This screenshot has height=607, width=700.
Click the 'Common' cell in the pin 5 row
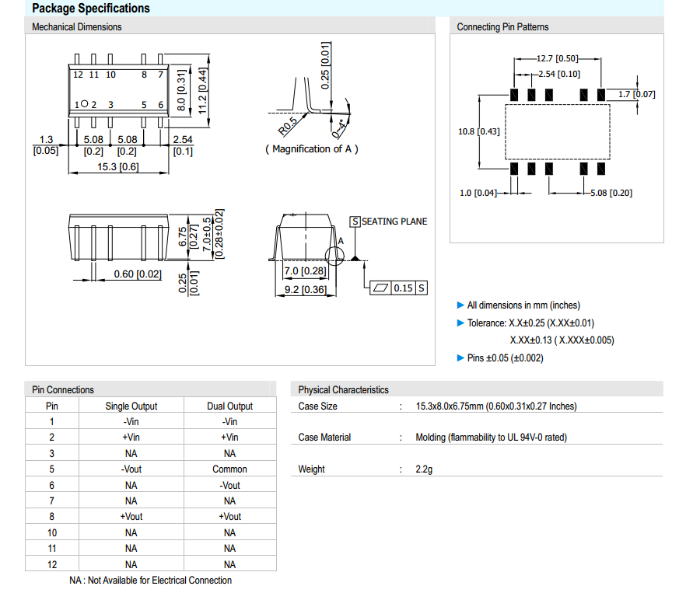click(x=229, y=469)
